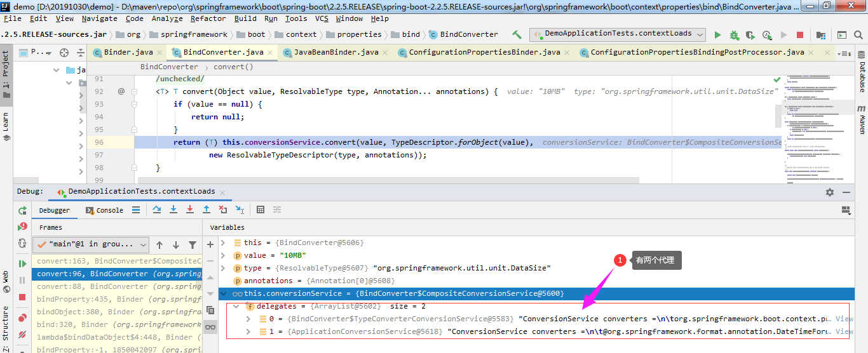Click Show Threads layout icon beside Console
The height and width of the screenshot is (353, 868).
[136, 210]
